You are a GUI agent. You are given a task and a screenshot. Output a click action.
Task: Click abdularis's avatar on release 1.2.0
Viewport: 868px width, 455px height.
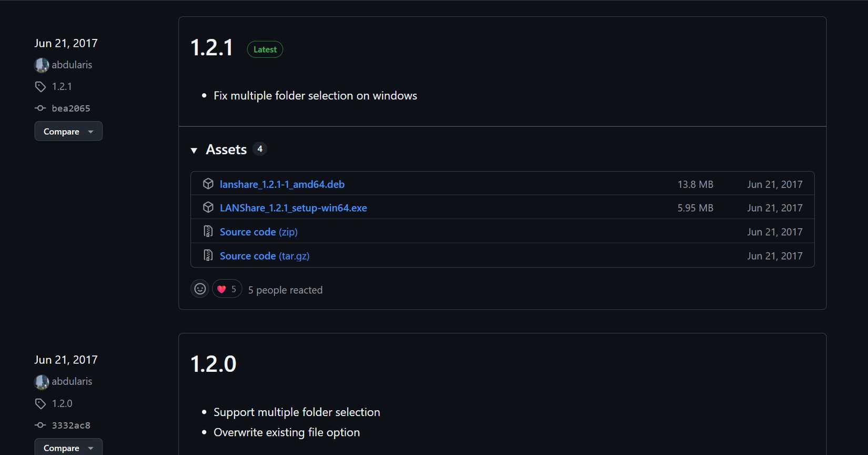41,381
